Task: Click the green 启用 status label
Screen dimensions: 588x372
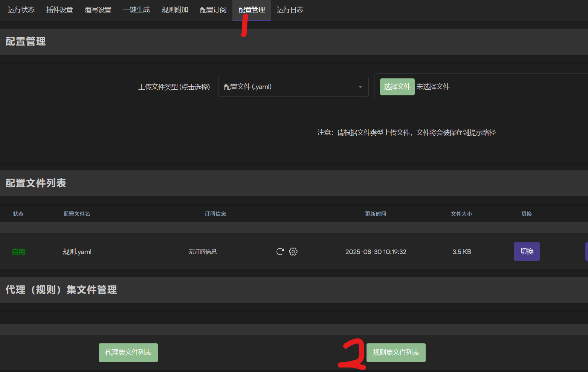Action: [x=18, y=252]
